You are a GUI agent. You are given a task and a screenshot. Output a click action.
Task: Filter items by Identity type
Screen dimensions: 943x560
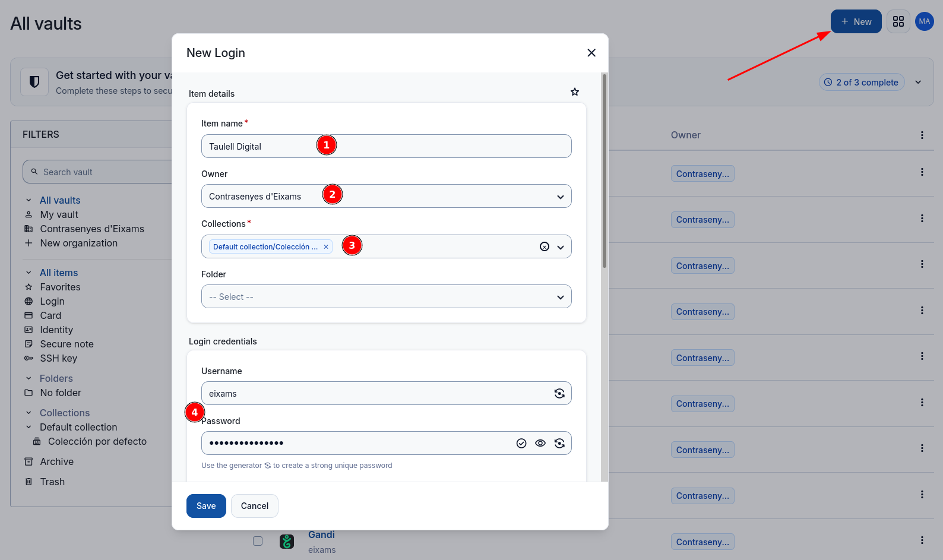click(x=56, y=330)
